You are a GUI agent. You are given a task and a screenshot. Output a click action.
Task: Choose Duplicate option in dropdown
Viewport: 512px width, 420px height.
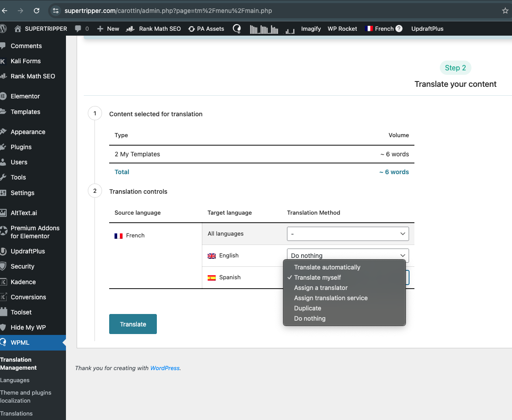pos(344,308)
